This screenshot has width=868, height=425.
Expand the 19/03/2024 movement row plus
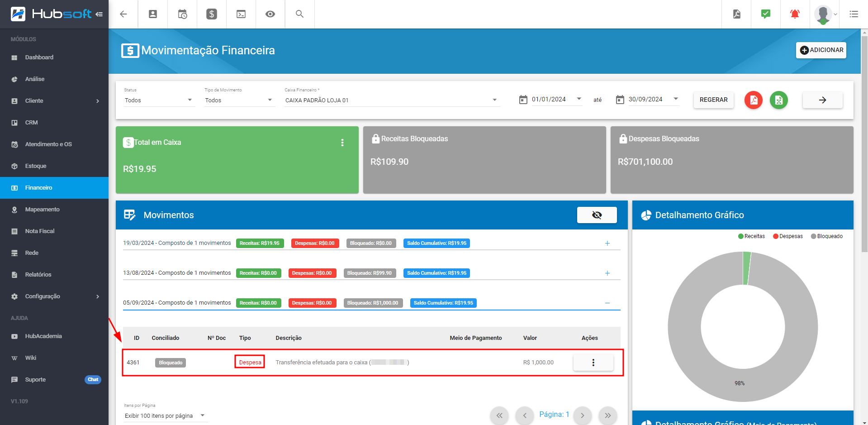607,244
